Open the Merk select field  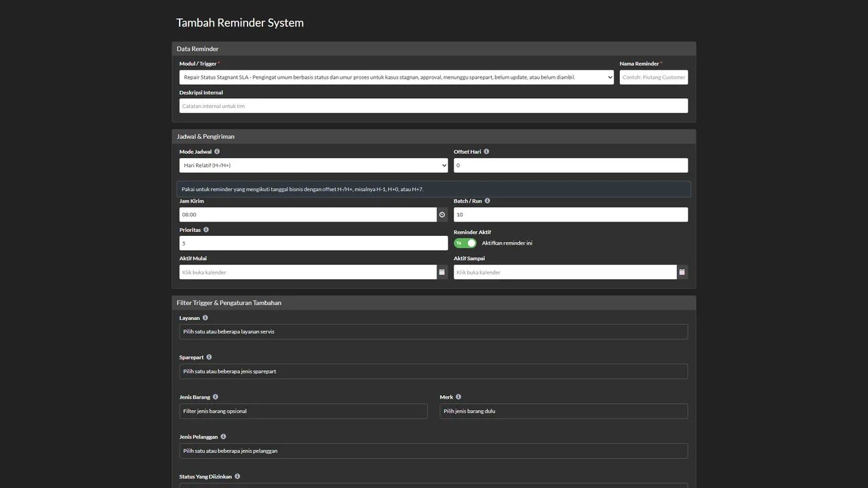(x=564, y=411)
